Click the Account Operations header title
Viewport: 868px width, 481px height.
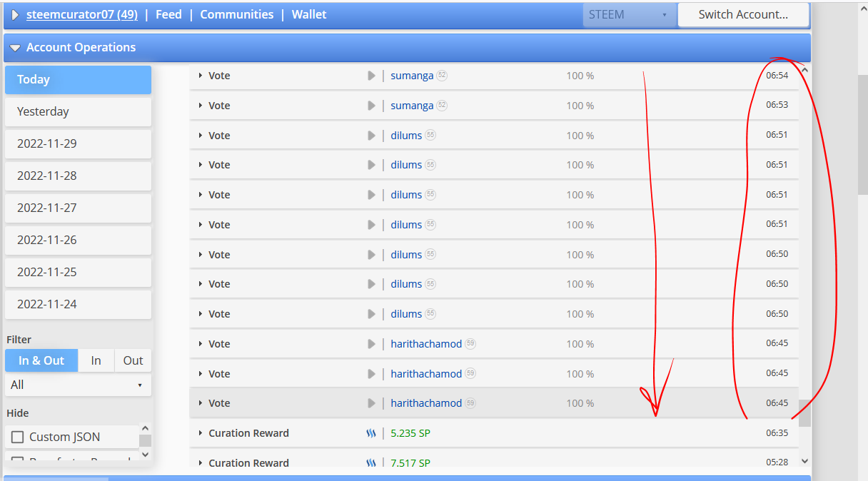point(81,47)
